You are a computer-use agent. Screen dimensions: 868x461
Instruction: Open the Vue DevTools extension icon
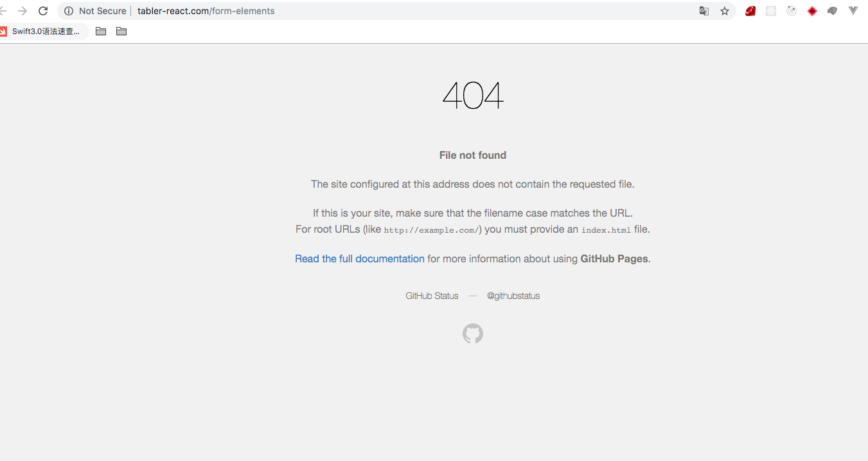(853, 10)
